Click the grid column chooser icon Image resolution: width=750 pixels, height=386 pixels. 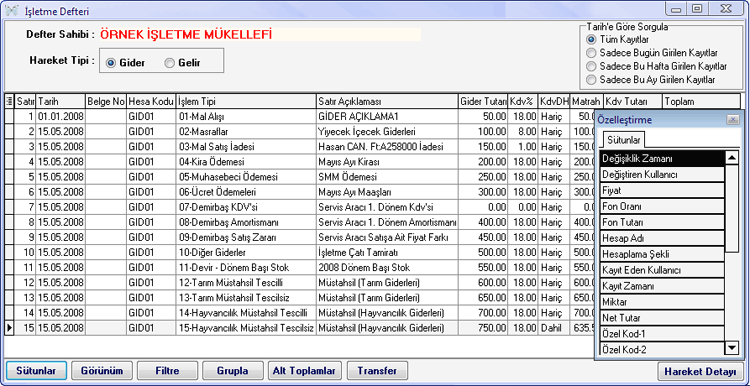[x=10, y=101]
